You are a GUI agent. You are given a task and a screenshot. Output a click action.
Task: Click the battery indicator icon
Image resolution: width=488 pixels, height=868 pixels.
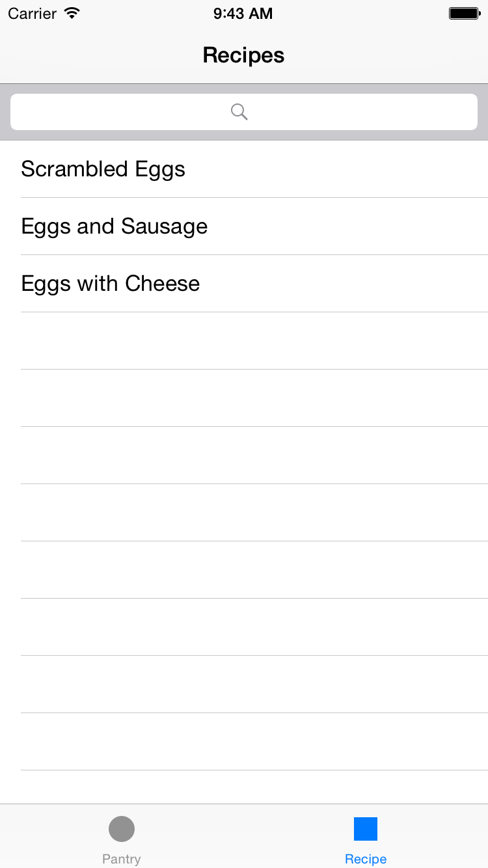click(464, 13)
